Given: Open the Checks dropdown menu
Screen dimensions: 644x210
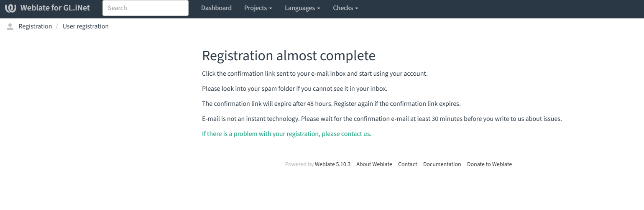Looking at the screenshot, I should (345, 8).
